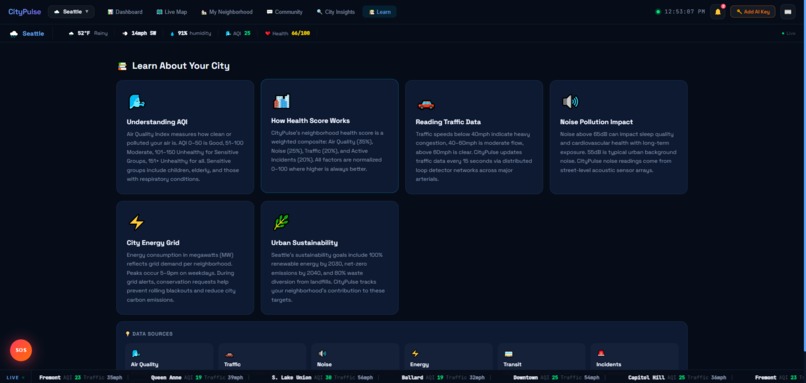The width and height of the screenshot is (806, 383).
Task: Click the cloud icon beside Seattle in the weather bar
Action: click(14, 33)
